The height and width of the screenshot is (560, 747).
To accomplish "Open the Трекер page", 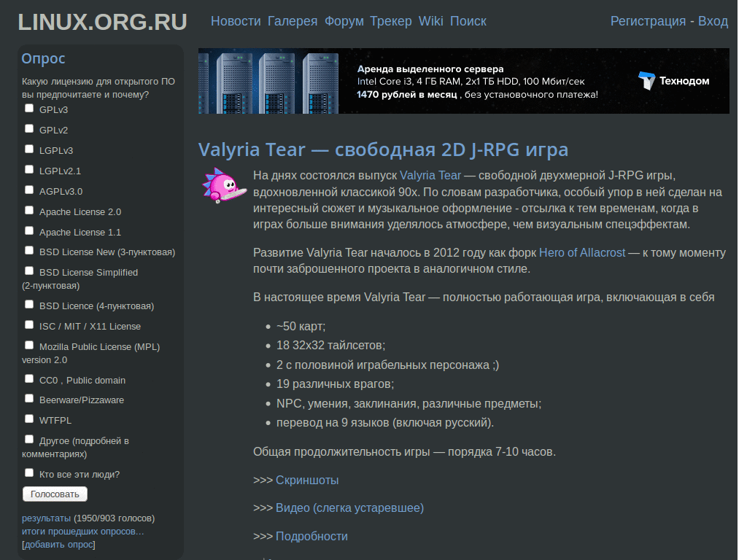I will [x=391, y=21].
